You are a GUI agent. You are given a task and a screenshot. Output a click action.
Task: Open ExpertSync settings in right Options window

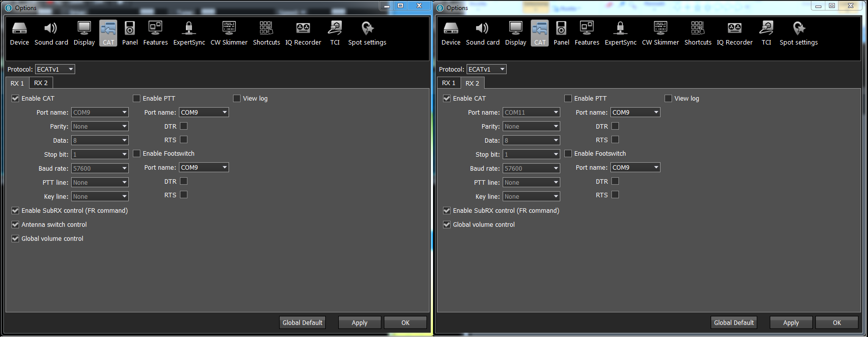coord(620,34)
